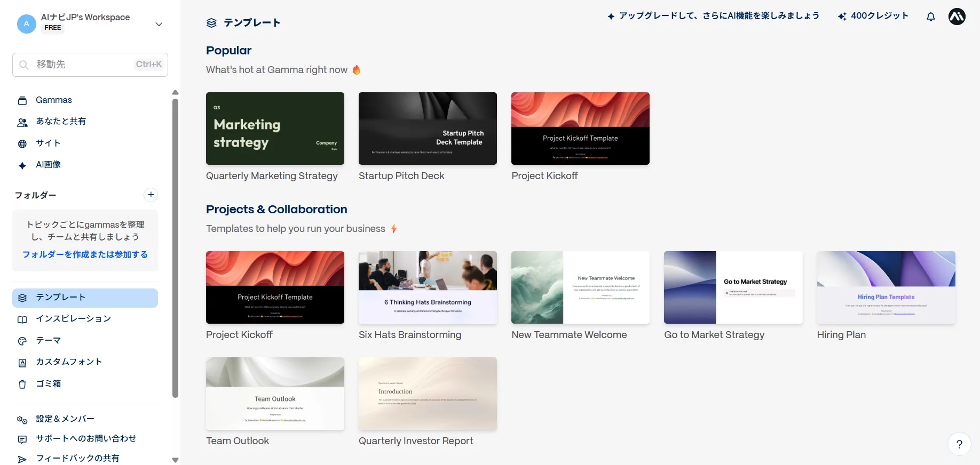Click the Hiring Plan caption text
This screenshot has height=465, width=980.
841,335
